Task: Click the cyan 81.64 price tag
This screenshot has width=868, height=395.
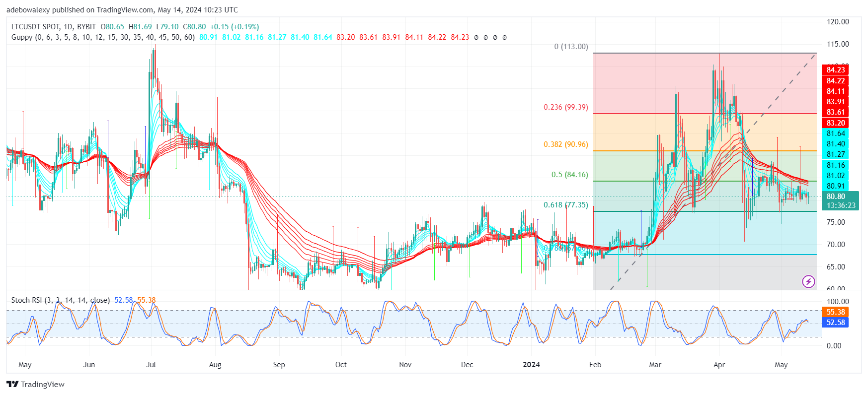Action: (835, 133)
